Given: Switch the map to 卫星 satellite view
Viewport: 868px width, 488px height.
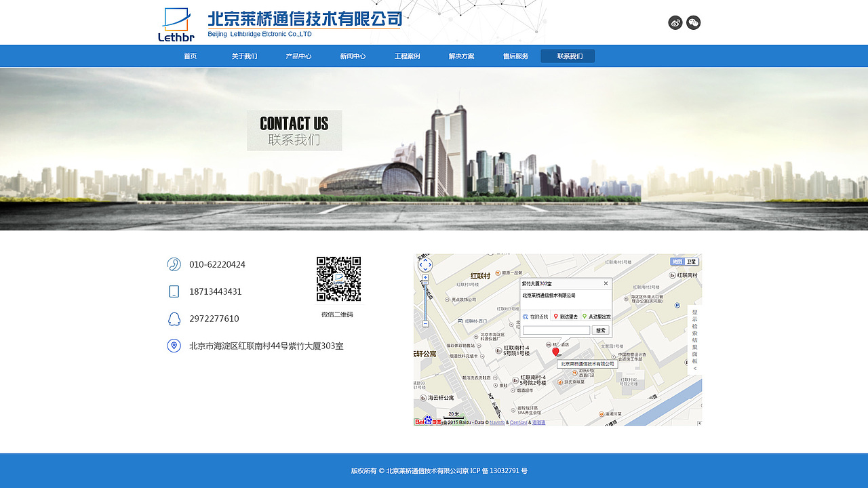Looking at the screenshot, I should pos(692,262).
